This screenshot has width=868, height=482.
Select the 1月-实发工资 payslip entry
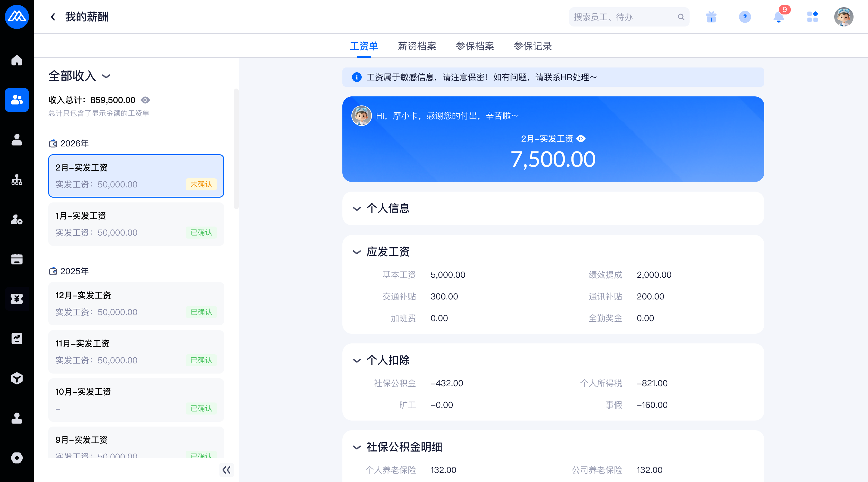(x=136, y=224)
